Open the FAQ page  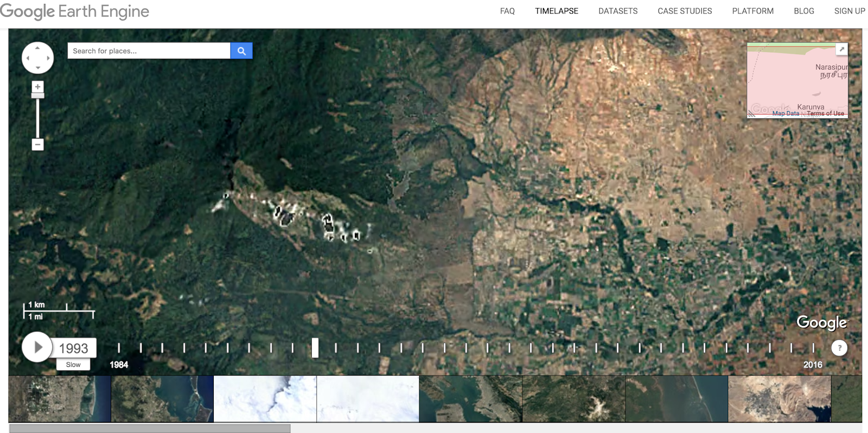(507, 11)
